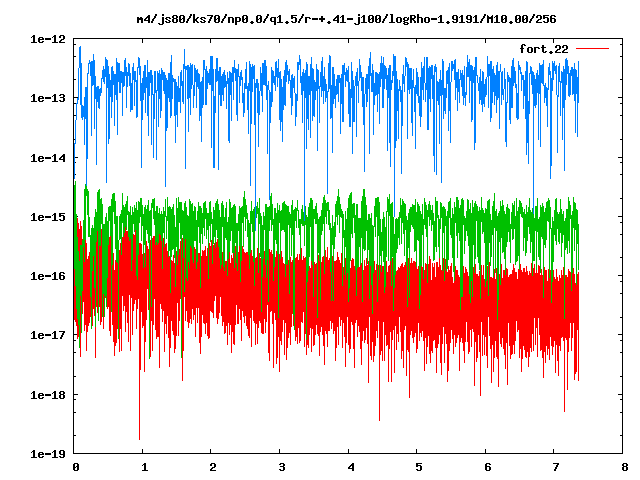The height and width of the screenshot is (480, 640).
Task: Click the x-axis label 1
Action: [144, 467]
